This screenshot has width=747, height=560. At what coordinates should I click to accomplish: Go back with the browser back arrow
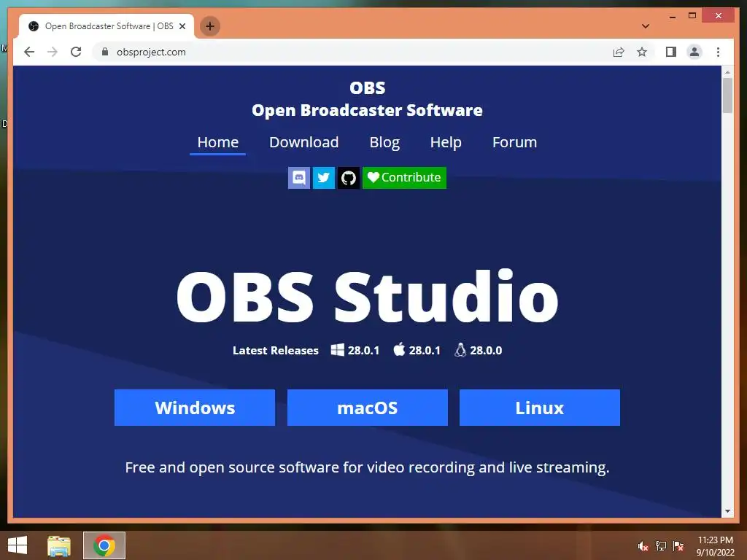click(29, 52)
